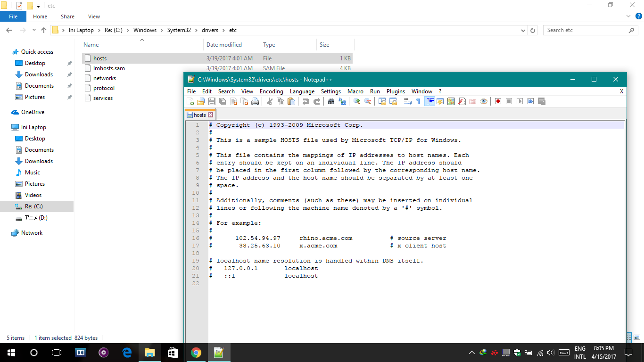Toggle synchronized horizontal scrolling
The width and height of the screenshot is (644, 362).
point(393,101)
